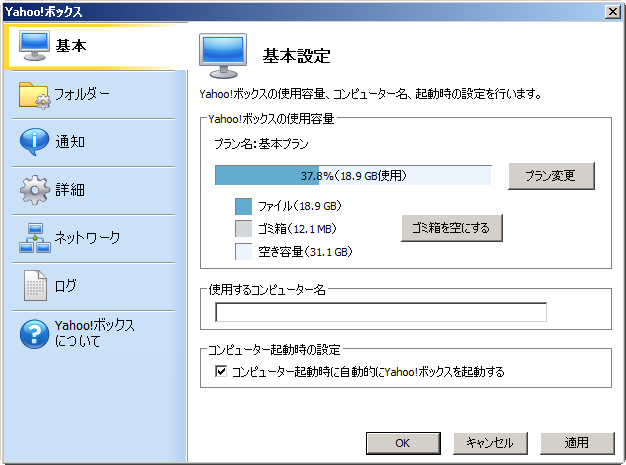This screenshot has height=465, width=626.
Task: Click the ゴミ箱(12.1 MB) label
Action: click(x=297, y=229)
